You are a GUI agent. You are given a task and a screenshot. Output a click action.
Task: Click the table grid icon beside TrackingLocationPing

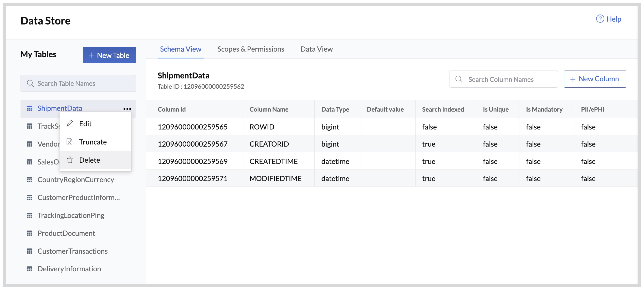30,215
